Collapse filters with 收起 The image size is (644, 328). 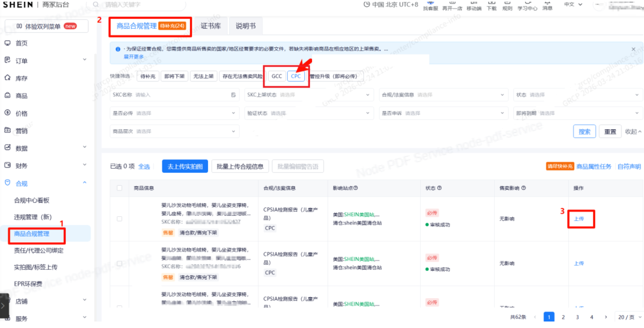[x=634, y=132]
